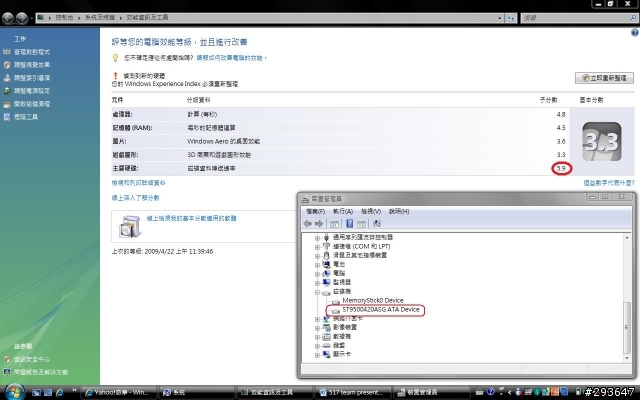Click Internet Explorer quick launch icon
Screen dimensions: 640x400
tap(60, 392)
